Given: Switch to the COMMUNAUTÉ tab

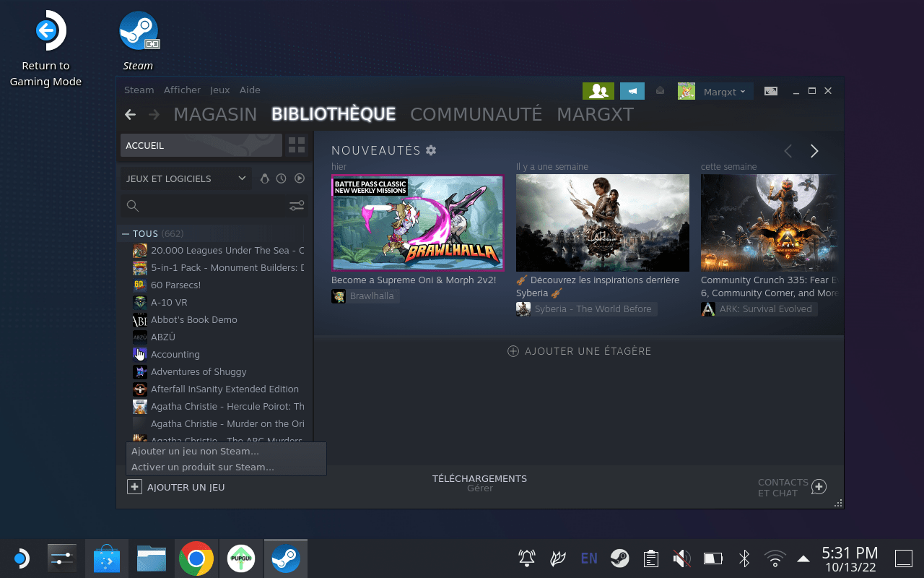Looking at the screenshot, I should pyautogui.click(x=476, y=114).
